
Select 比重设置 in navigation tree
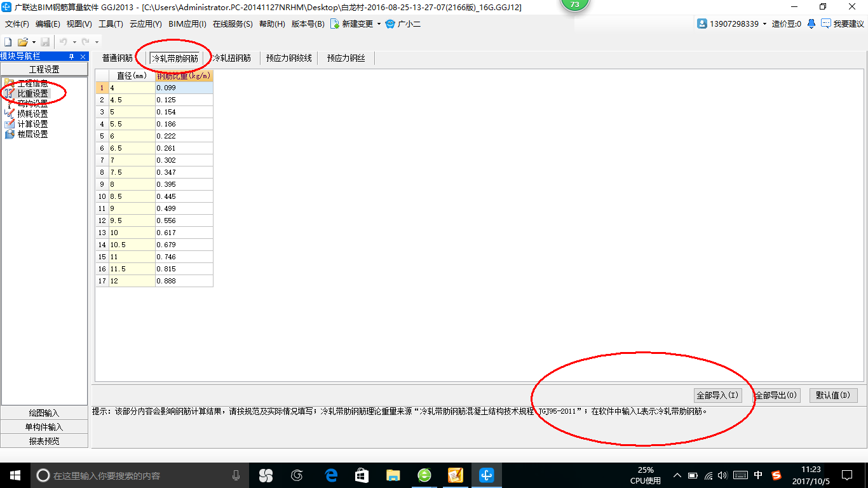(32, 93)
